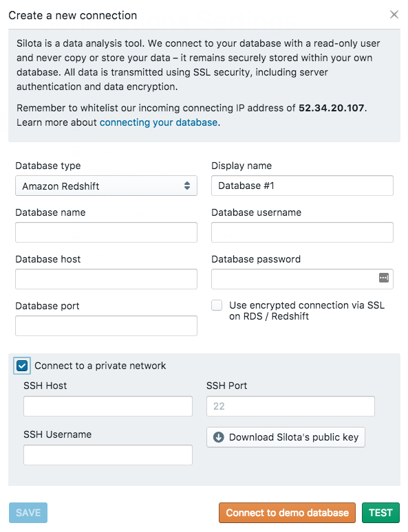
Task: Click the Use encrypted connection via SSL label
Action: click(307, 311)
